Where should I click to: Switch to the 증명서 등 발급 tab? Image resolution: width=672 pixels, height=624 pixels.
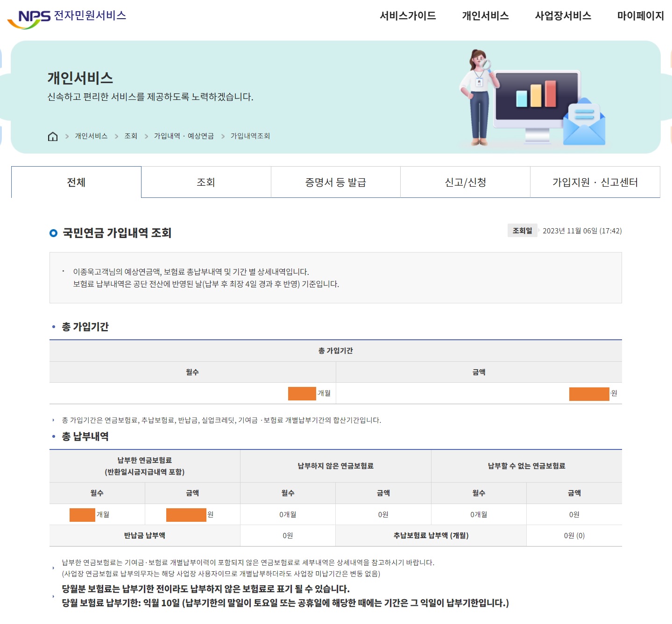[x=335, y=182]
